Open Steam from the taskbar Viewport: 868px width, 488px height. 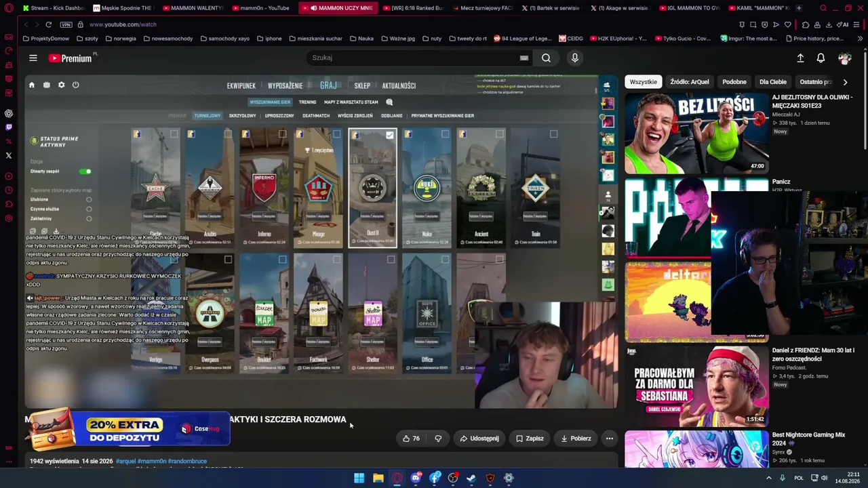[x=471, y=478]
